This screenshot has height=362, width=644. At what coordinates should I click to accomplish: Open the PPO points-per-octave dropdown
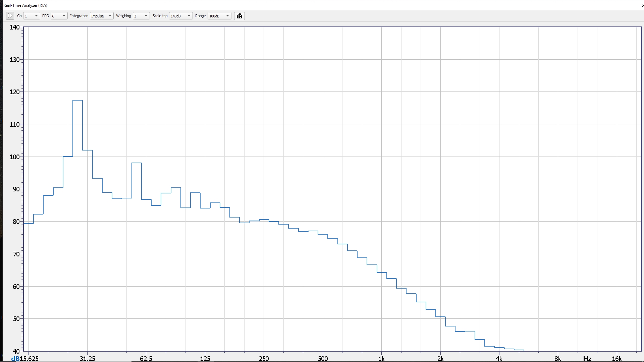point(59,16)
